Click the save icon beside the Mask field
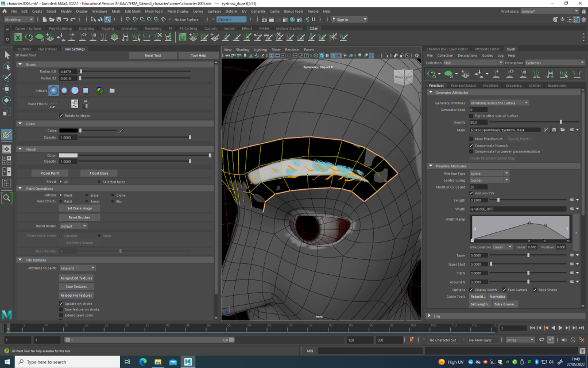This screenshot has height=368, width=588. tap(554, 130)
